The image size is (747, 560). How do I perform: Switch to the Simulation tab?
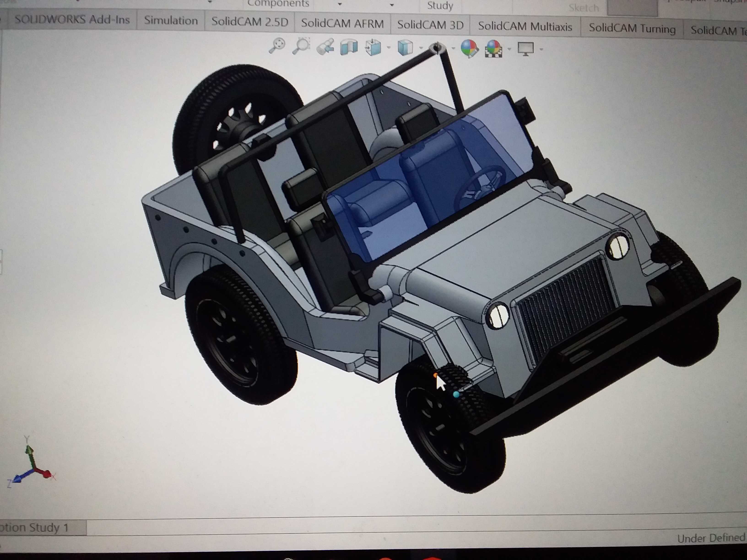point(171,21)
